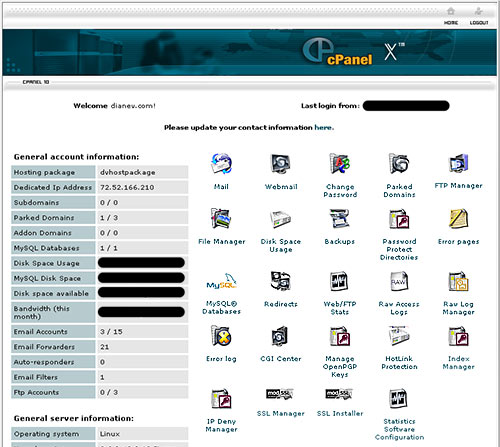Click the Mail text link
500x447 pixels.
221,187
